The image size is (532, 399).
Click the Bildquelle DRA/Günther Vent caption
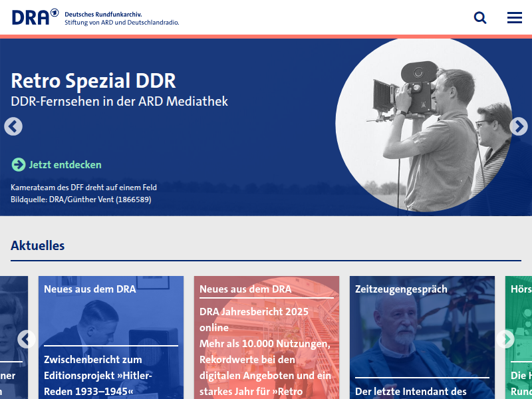(80, 199)
